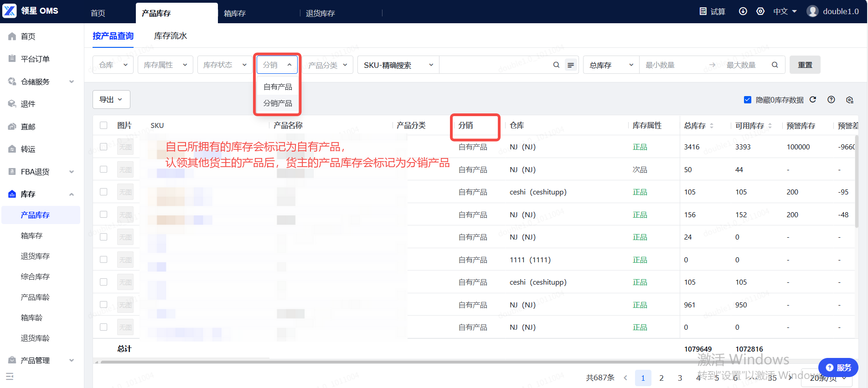Open the 库存属性 filter dropdown

(165, 65)
